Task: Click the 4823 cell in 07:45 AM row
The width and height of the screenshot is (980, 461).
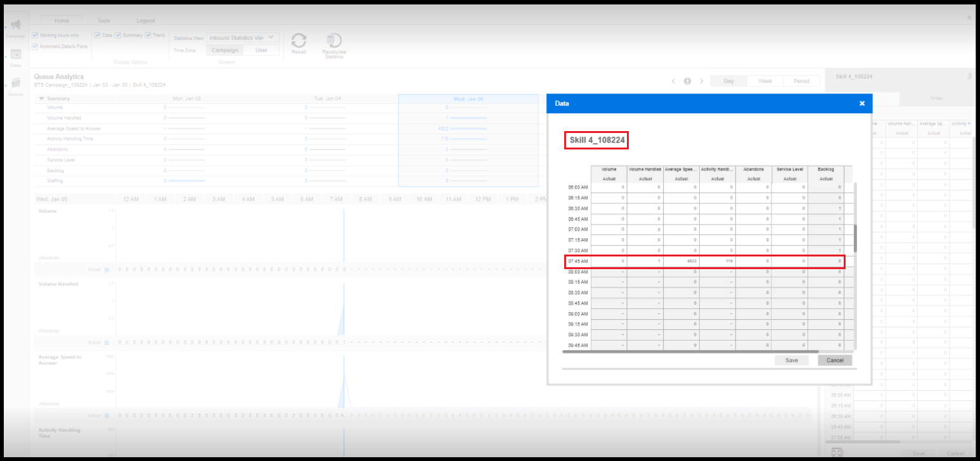Action: 681,261
